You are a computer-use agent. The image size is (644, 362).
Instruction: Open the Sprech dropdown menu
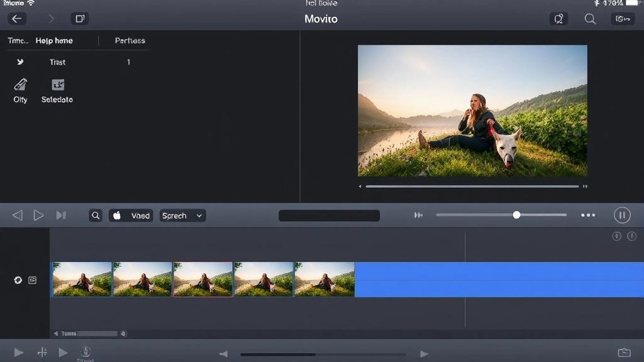(182, 215)
